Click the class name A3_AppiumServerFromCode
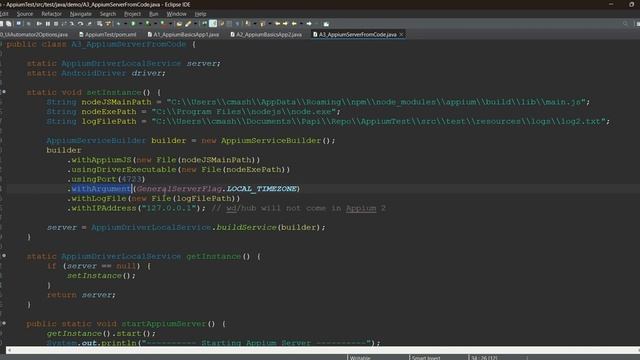The width and height of the screenshot is (640, 360). pos(129,44)
